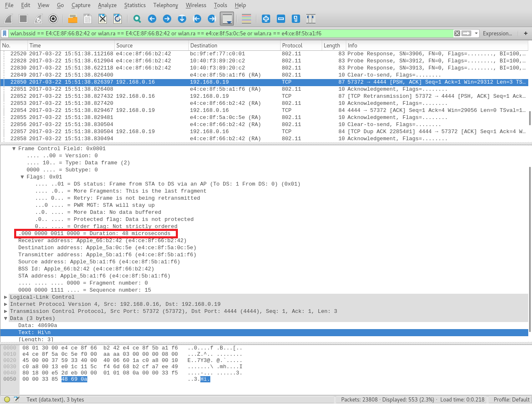This screenshot has height=404, width=532.
Task: Clear the display filter
Action: click(x=457, y=33)
